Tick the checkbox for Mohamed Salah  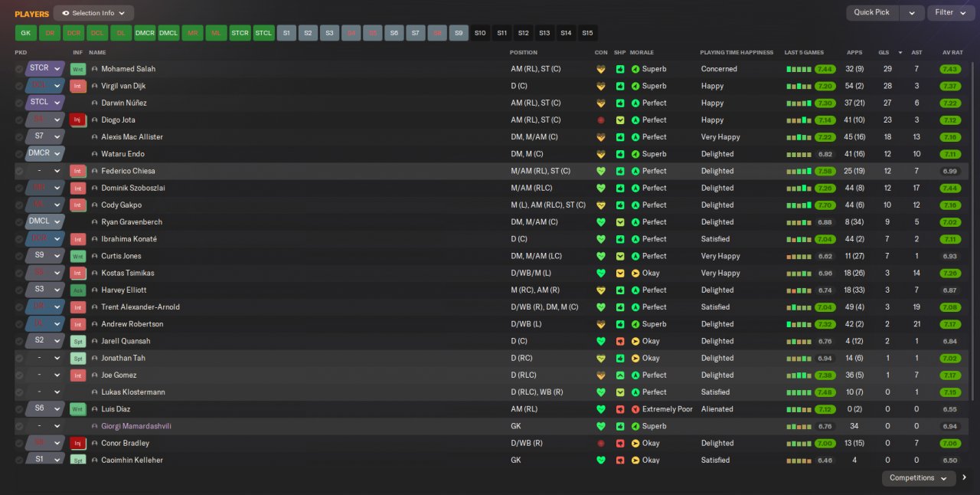point(19,69)
